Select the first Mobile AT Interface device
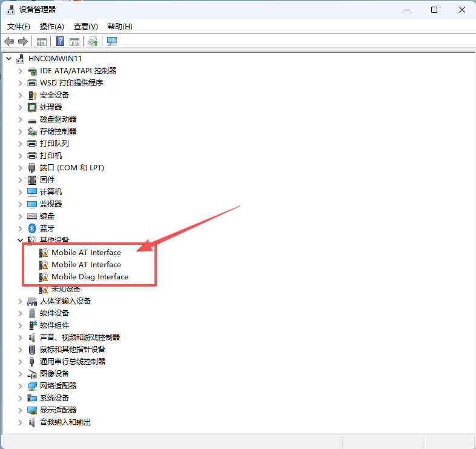The width and height of the screenshot is (476, 449). (86, 252)
